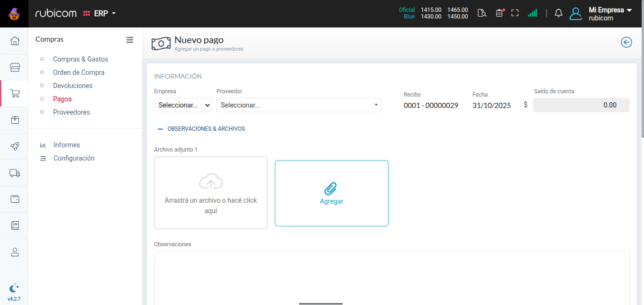Toggle dark mode moon icon

14,287
